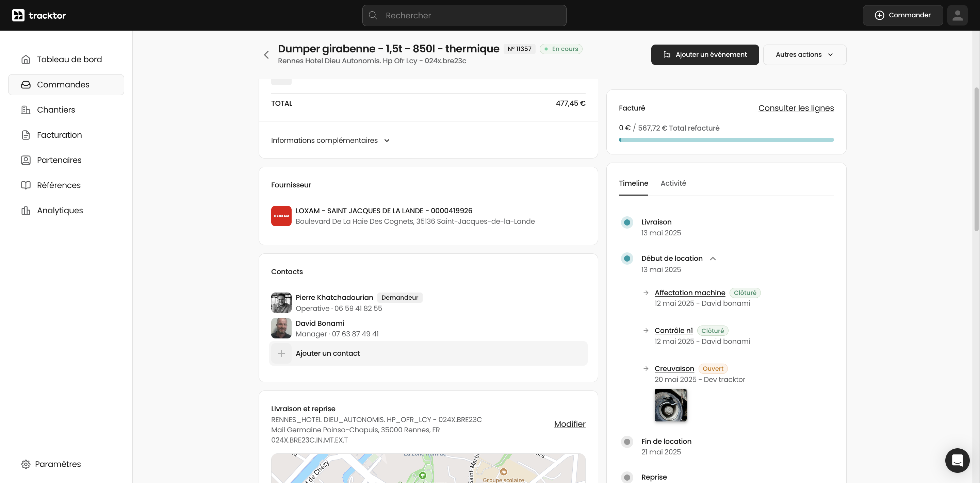This screenshot has width=980, height=483.
Task: Open Chantiers in the sidebar
Action: (66, 110)
